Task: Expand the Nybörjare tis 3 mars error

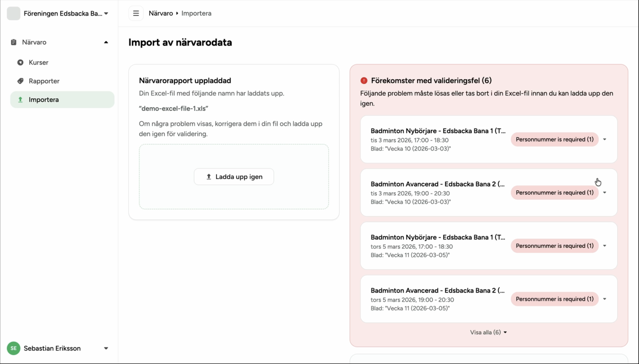Action: coord(604,139)
